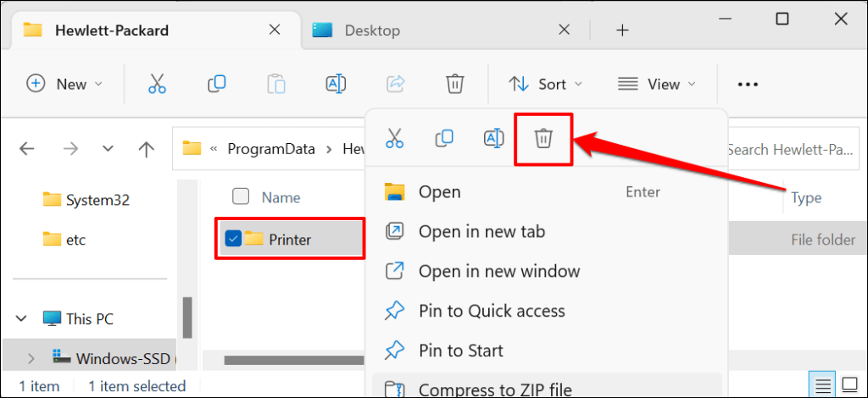This screenshot has height=398, width=868.
Task: Click the Copy icon in the main toolbar
Action: coord(217,84)
